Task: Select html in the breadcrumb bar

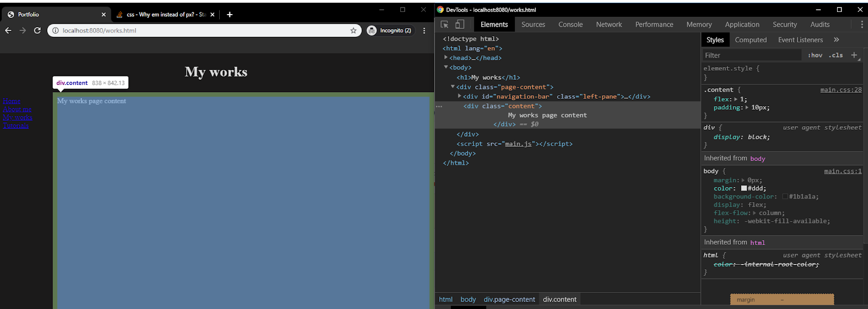Action: pyautogui.click(x=446, y=299)
